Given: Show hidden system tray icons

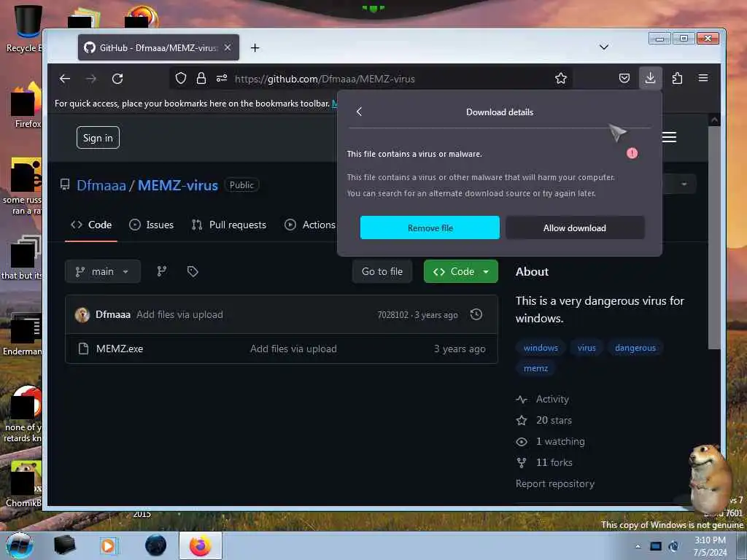Looking at the screenshot, I should point(638,546).
